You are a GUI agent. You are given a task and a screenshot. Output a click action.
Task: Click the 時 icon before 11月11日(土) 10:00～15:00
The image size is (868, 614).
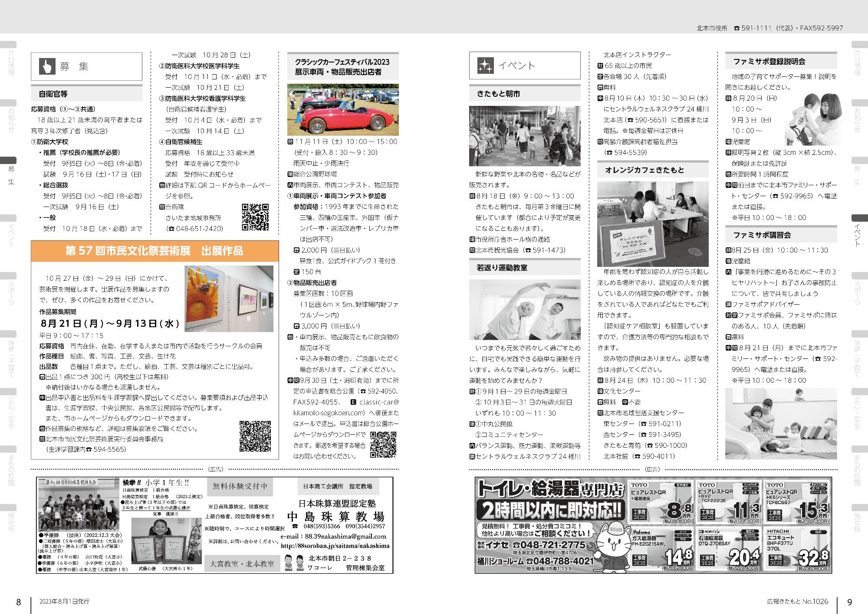pyautogui.click(x=290, y=141)
